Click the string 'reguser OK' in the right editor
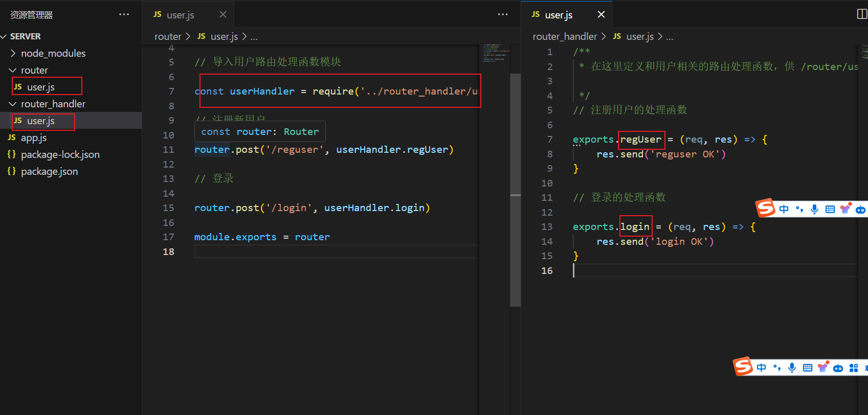The image size is (868, 415). tap(685, 154)
